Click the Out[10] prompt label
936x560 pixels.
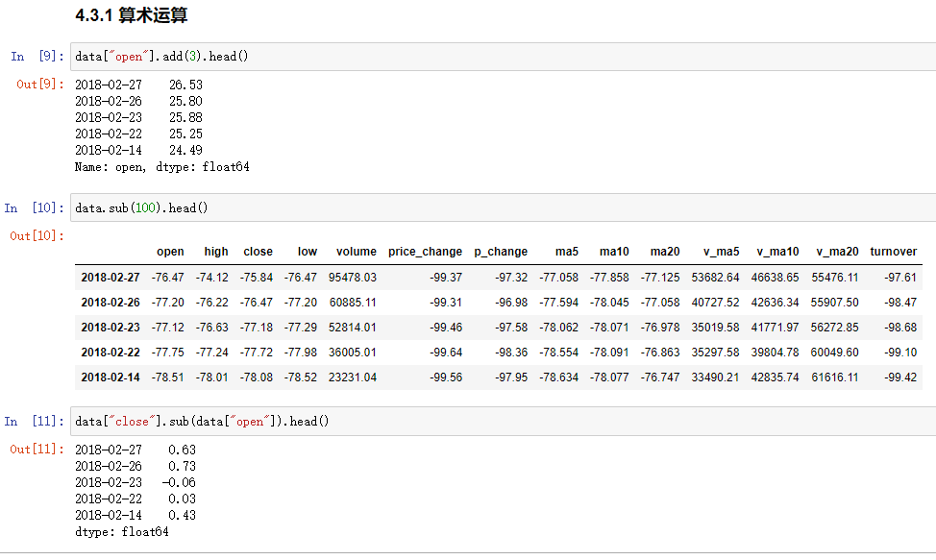[x=37, y=235]
